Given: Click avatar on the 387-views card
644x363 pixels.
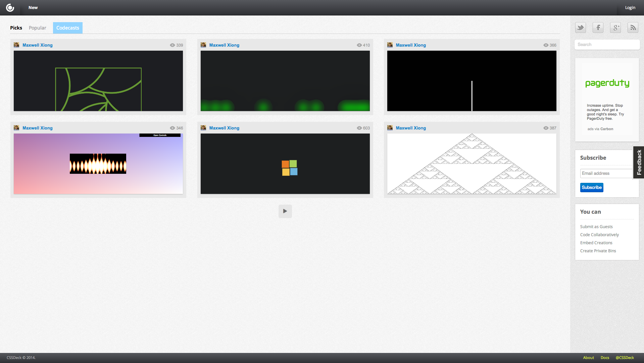Looking at the screenshot, I should (x=390, y=128).
